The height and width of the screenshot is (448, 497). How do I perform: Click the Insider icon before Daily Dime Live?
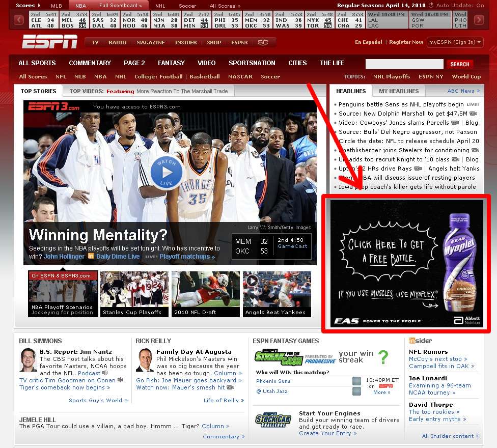[91, 256]
